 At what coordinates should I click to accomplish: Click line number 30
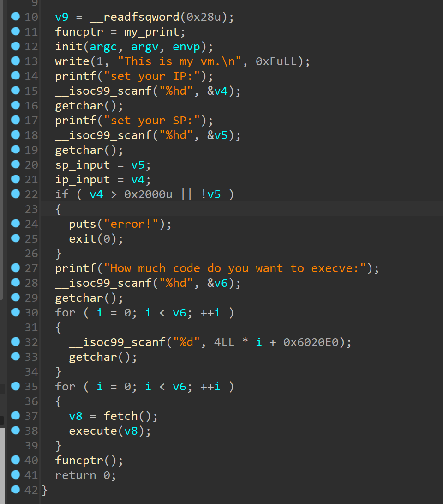click(x=31, y=313)
